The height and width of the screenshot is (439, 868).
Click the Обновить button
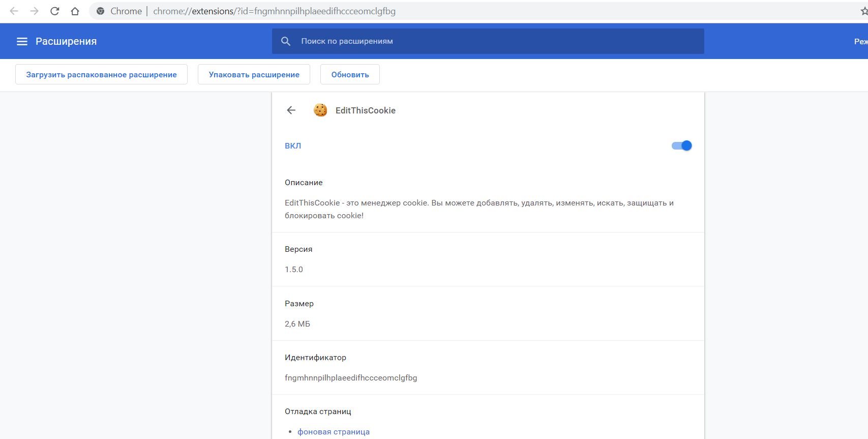point(350,74)
